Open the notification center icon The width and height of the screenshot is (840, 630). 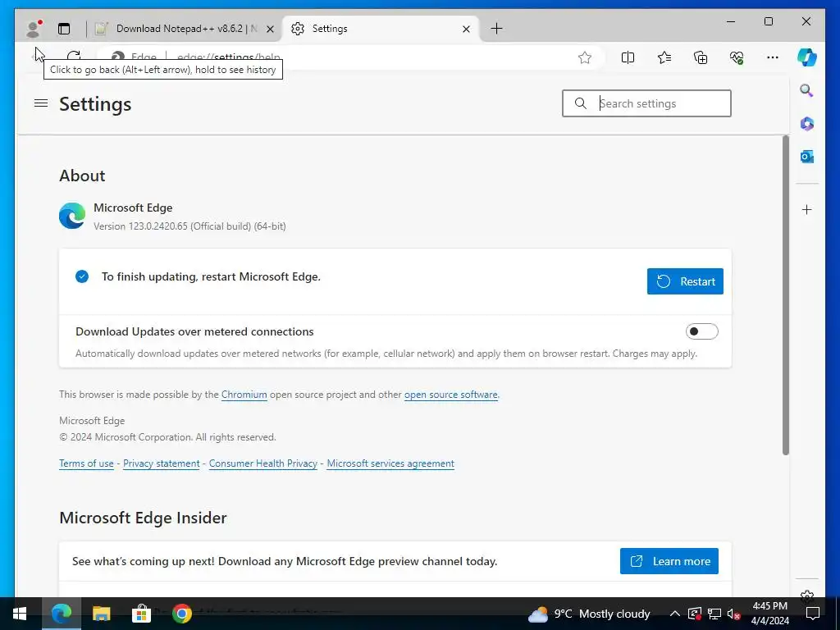coord(813,614)
